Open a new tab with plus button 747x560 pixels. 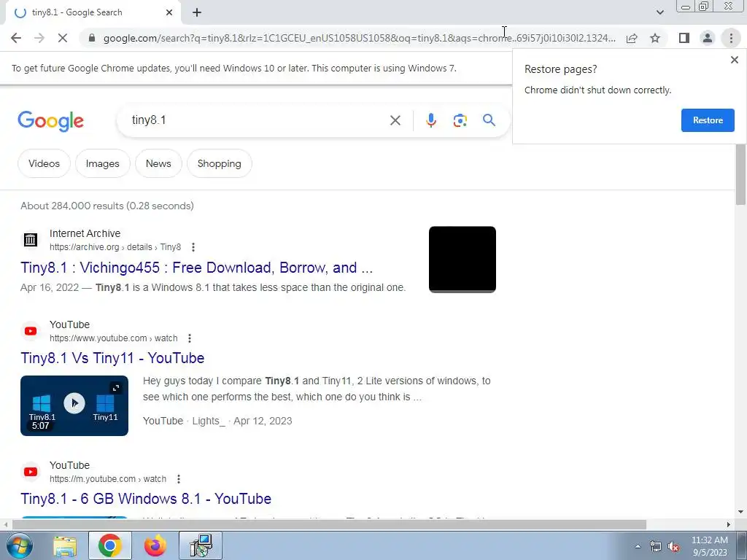tap(197, 12)
